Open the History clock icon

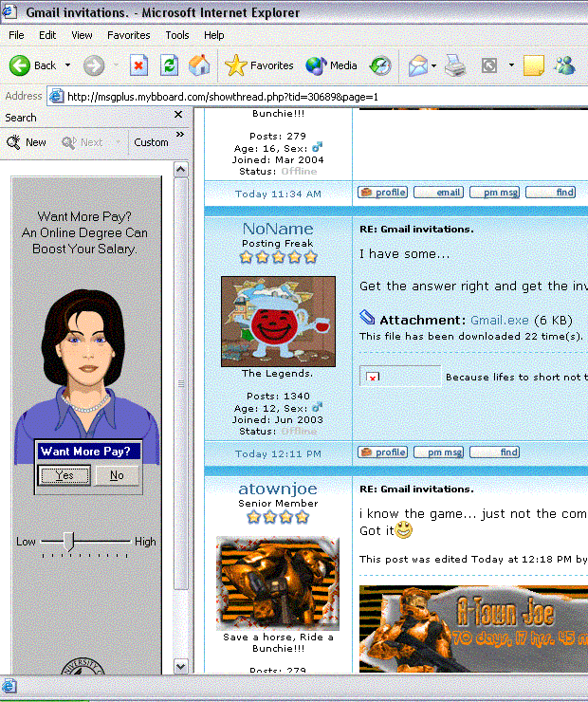[380, 65]
